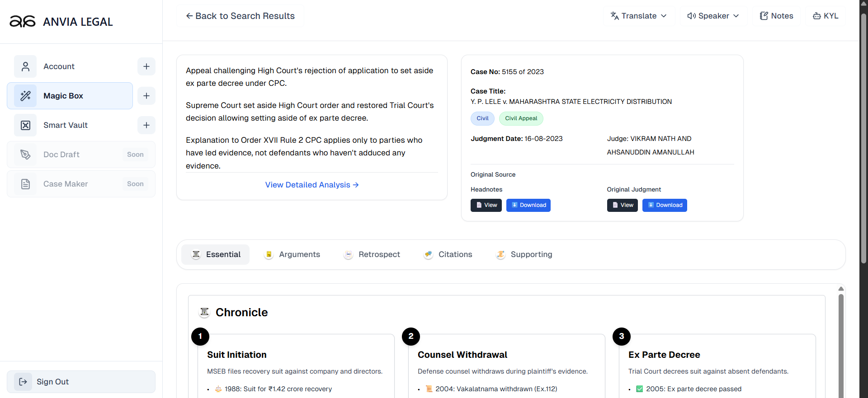Screen dimensions: 868x398
Task: Click View Detailed Analysis link
Action: coord(311,185)
